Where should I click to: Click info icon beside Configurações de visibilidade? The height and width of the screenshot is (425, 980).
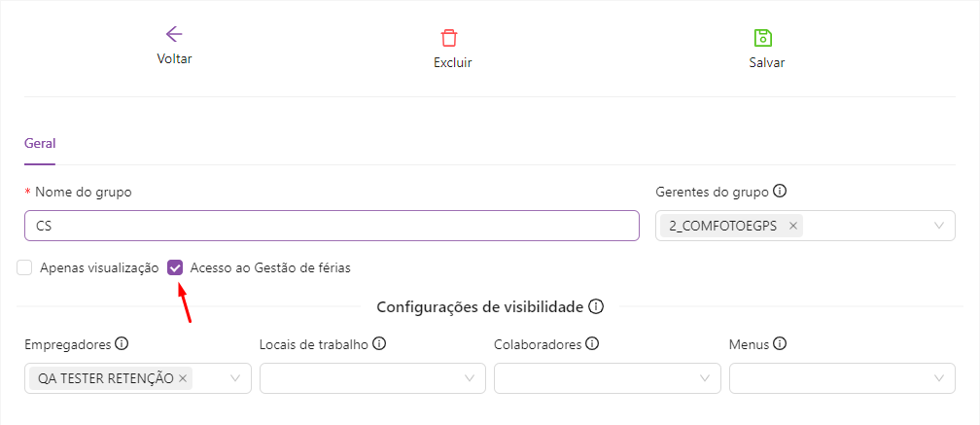pos(596,306)
